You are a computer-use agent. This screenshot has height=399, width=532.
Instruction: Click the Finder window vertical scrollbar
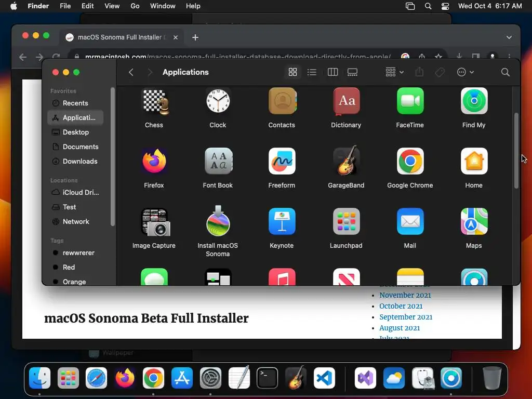(516, 151)
